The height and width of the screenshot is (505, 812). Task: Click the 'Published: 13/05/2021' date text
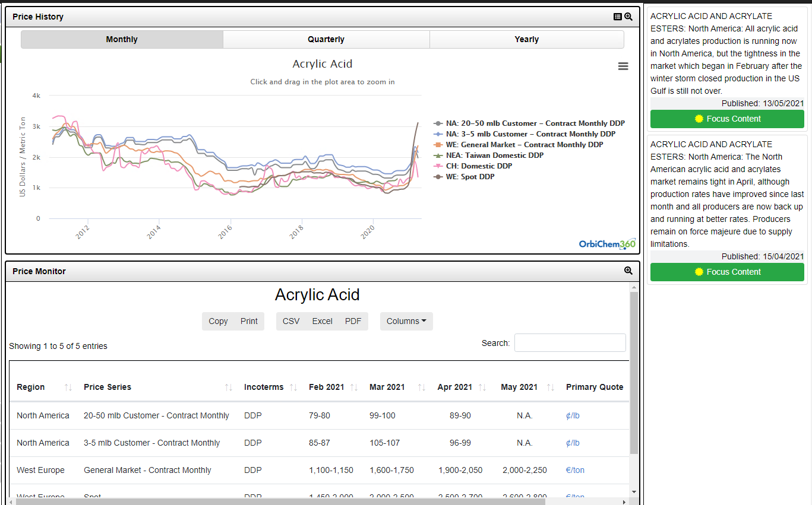point(763,103)
